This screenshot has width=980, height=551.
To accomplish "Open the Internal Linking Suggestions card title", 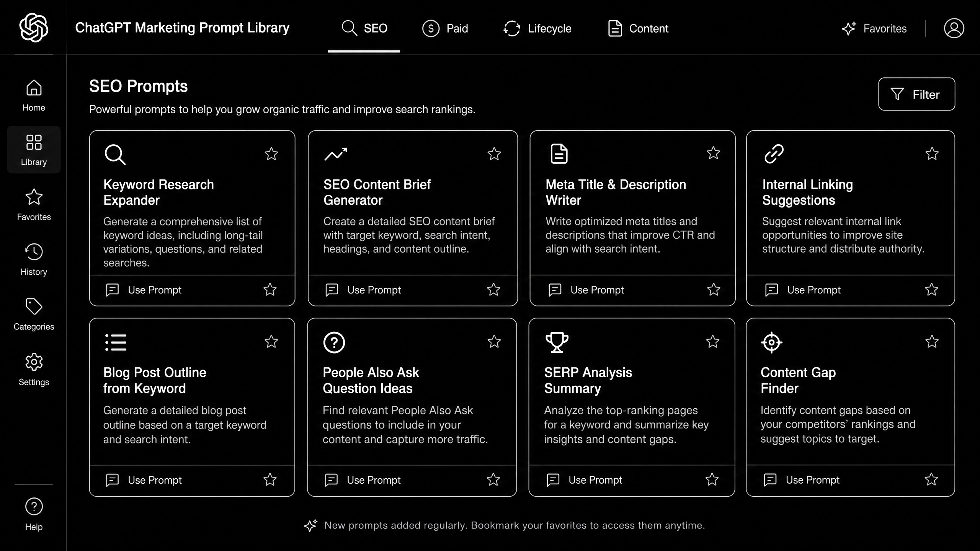I will pyautogui.click(x=807, y=192).
